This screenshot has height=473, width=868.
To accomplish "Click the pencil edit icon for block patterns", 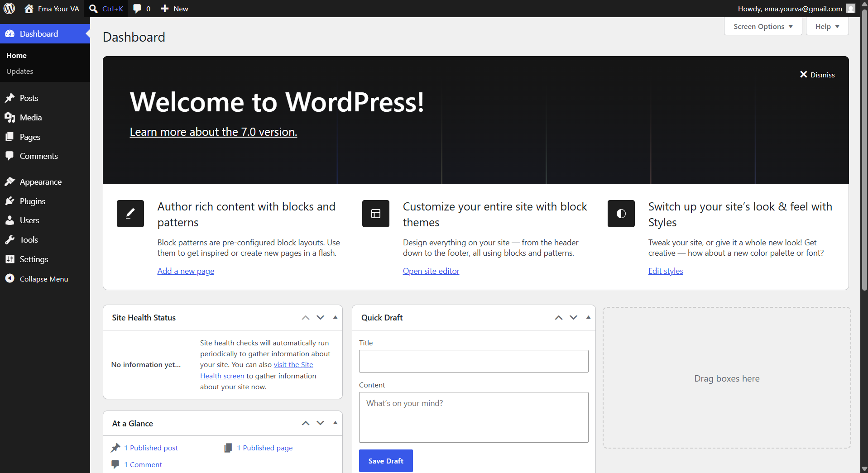I will click(130, 214).
